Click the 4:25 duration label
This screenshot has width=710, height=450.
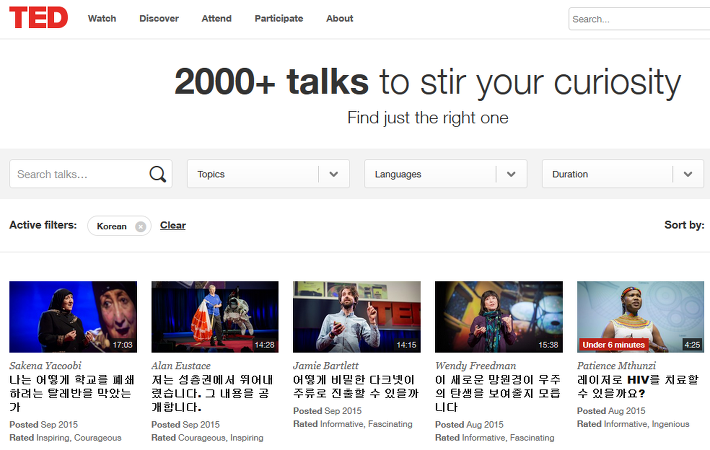[692, 345]
